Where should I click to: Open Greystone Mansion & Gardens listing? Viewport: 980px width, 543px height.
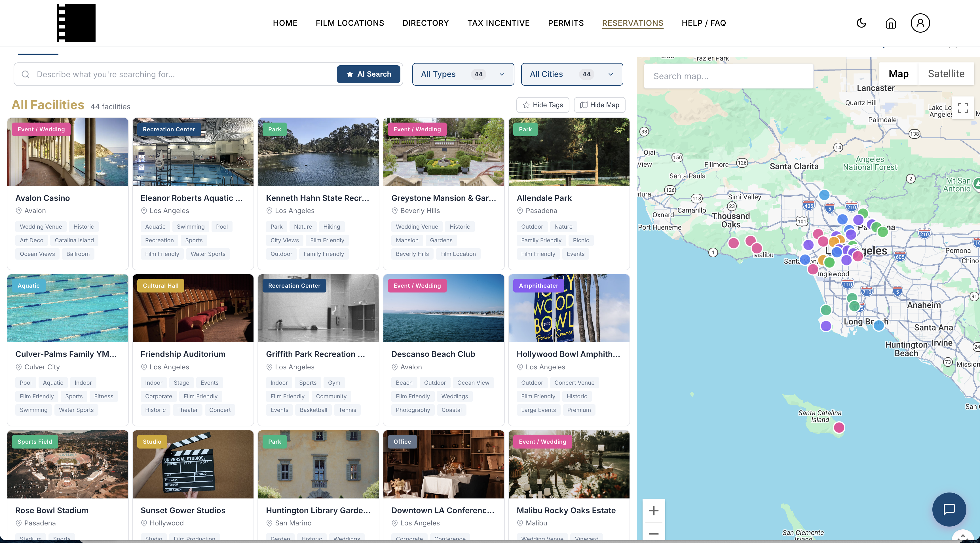click(443, 198)
